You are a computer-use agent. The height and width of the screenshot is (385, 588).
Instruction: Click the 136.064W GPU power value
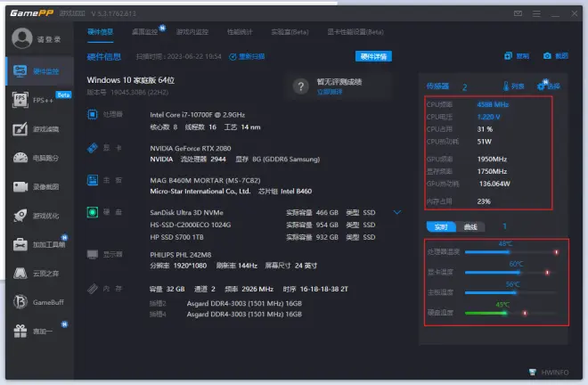click(x=494, y=184)
